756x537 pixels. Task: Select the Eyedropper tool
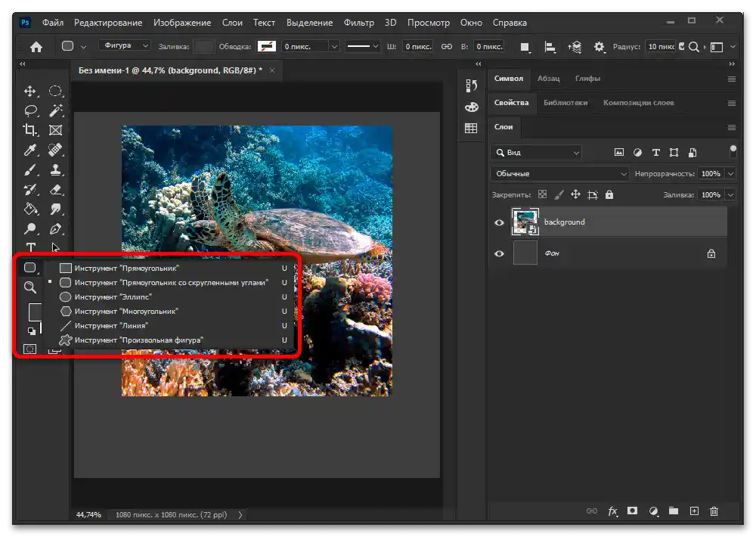pos(30,150)
